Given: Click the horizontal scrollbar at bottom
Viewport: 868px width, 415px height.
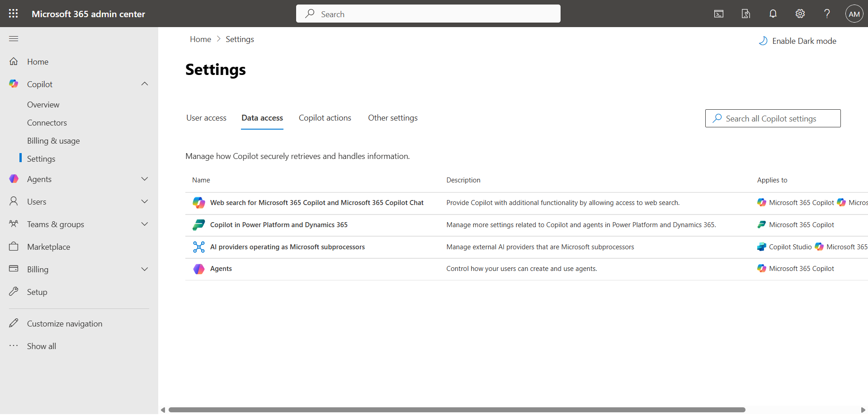Looking at the screenshot, I should click(x=457, y=410).
